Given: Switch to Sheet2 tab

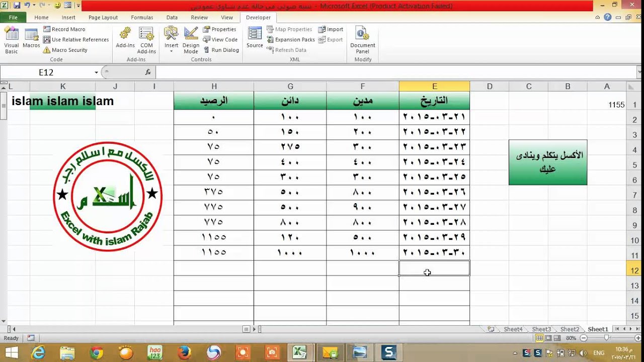Looking at the screenshot, I should click(x=570, y=329).
